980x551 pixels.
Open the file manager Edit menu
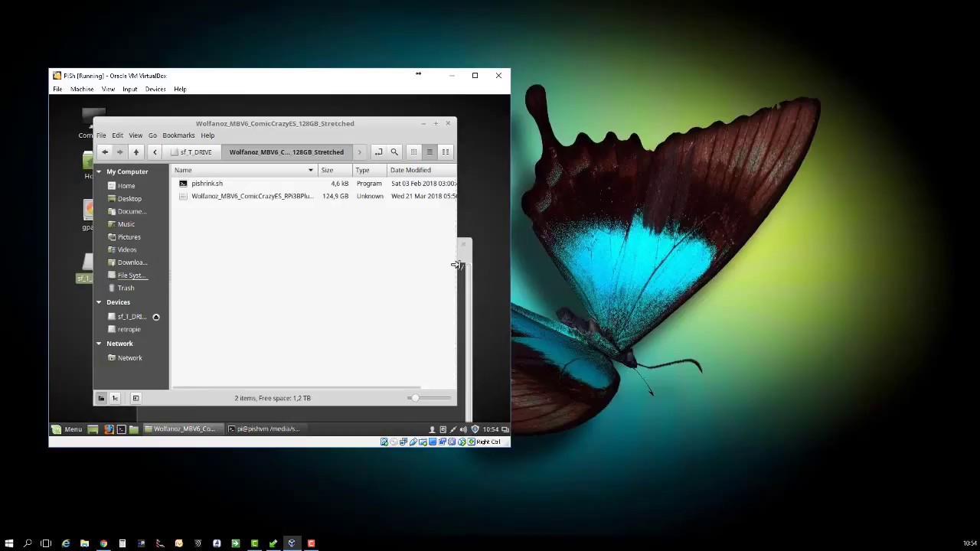coord(117,135)
